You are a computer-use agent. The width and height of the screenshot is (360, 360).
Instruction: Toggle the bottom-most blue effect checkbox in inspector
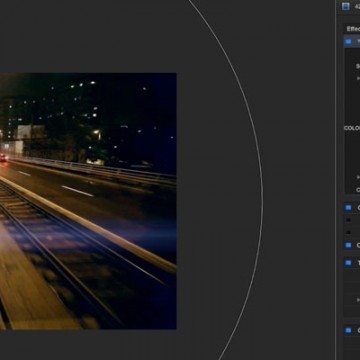(348, 330)
